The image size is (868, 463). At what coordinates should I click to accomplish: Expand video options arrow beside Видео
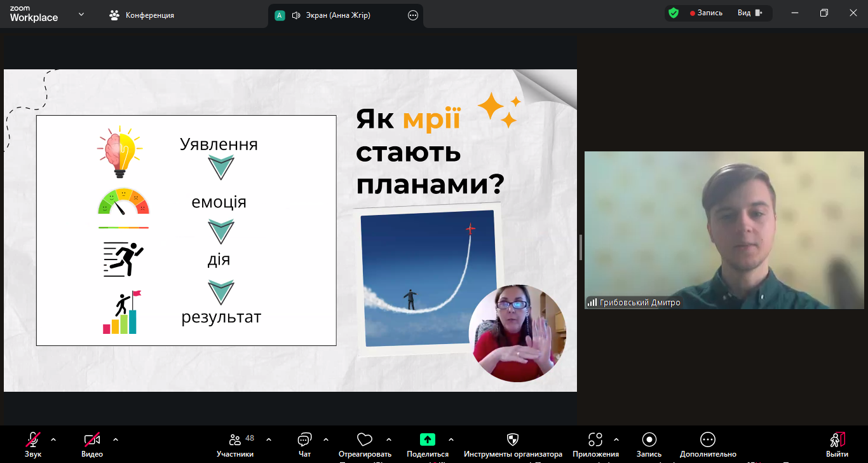tap(116, 439)
